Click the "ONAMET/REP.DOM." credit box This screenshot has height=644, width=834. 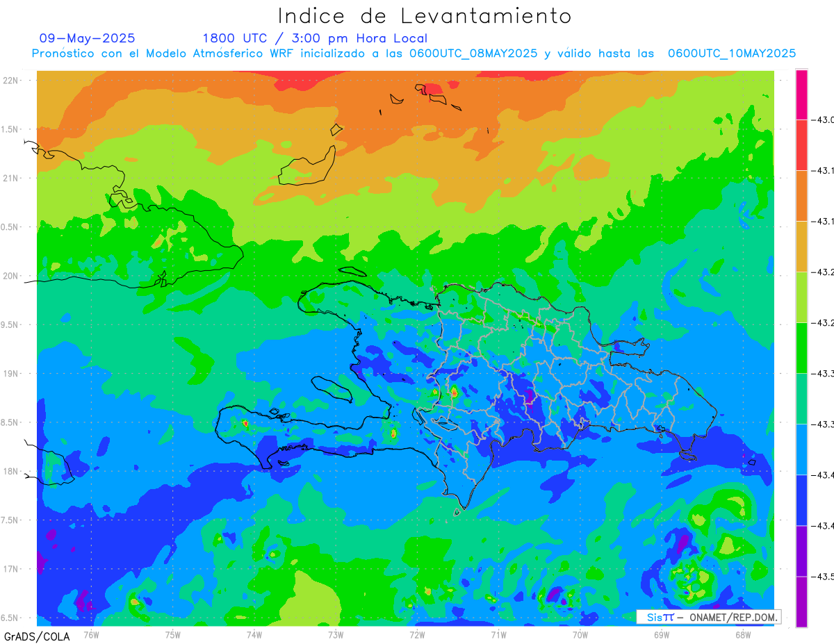[x=708, y=617]
